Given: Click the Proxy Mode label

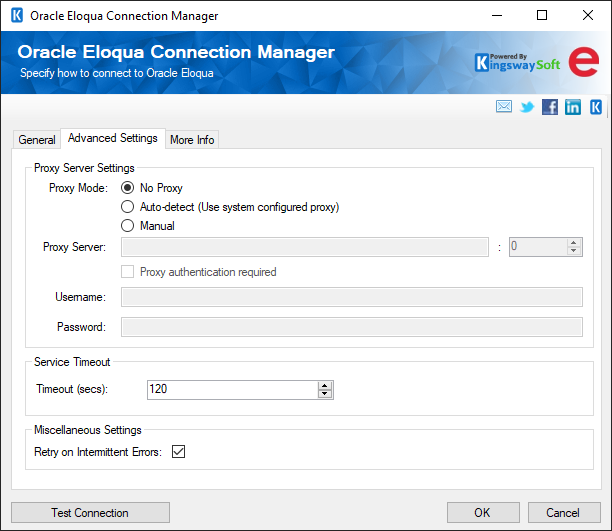Looking at the screenshot, I should (x=78, y=188).
